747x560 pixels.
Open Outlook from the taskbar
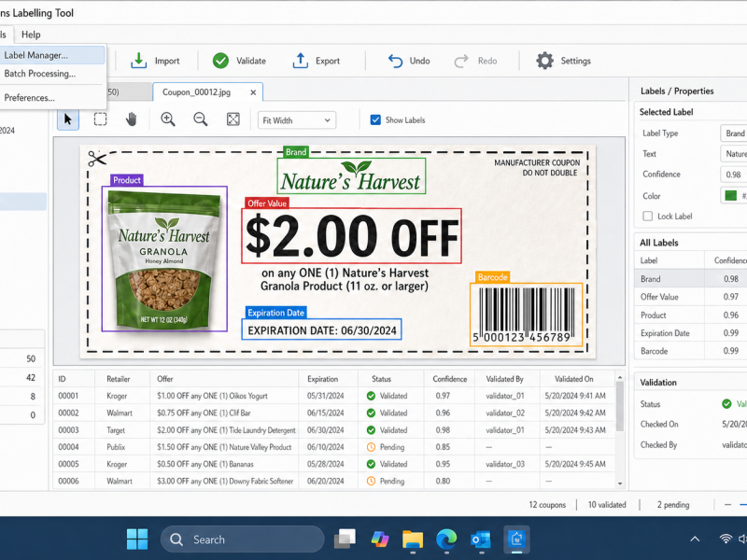[x=480, y=539]
